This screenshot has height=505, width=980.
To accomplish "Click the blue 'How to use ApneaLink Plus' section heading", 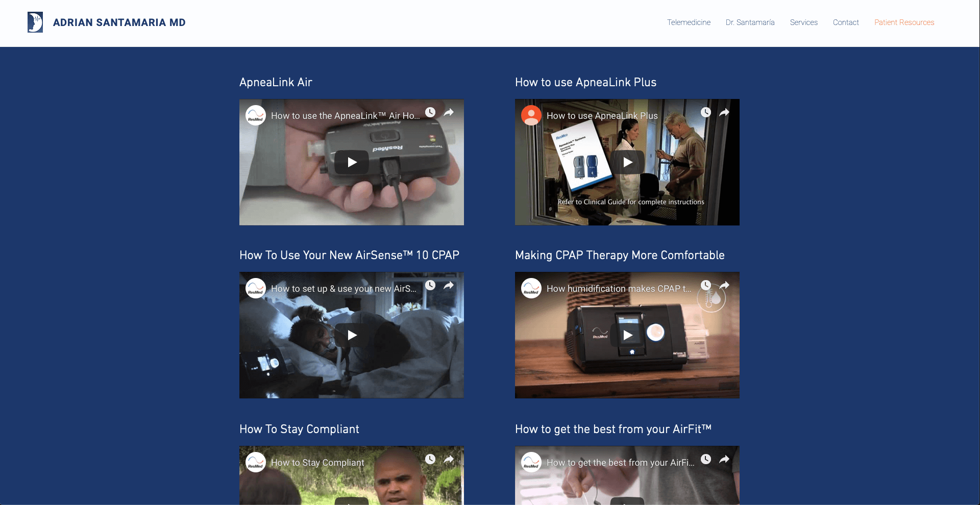I will tap(585, 82).
